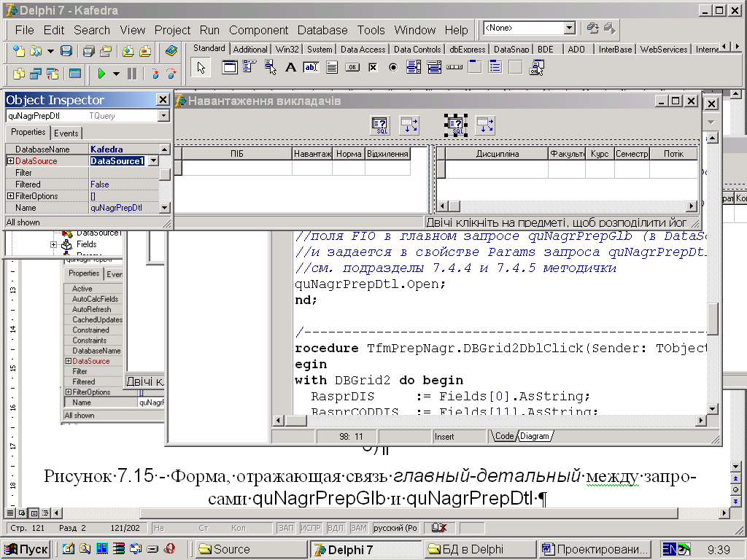
Task: Click the EN language indicator in tray
Action: click(669, 549)
